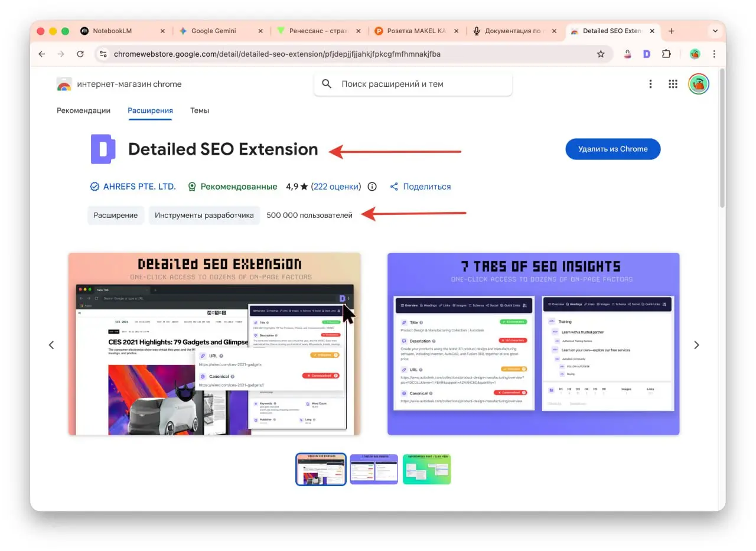Click the Chrome Web Store logo
Screen dimensions: 756x551
(x=64, y=84)
